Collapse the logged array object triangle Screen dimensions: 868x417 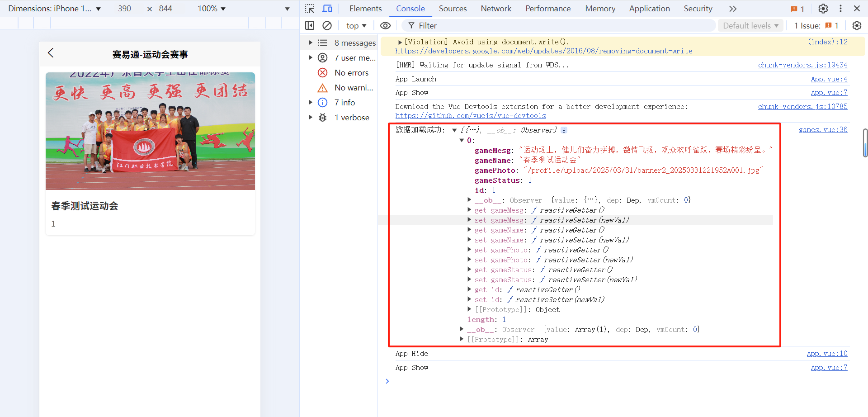tap(454, 130)
